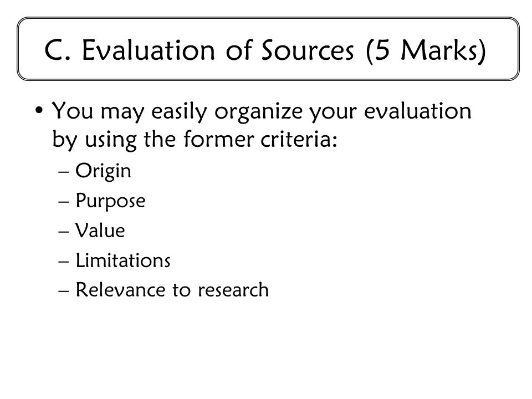This screenshot has height=399, width=532.
Task: Click the phrase 'former criteria:'
Action: point(260,139)
